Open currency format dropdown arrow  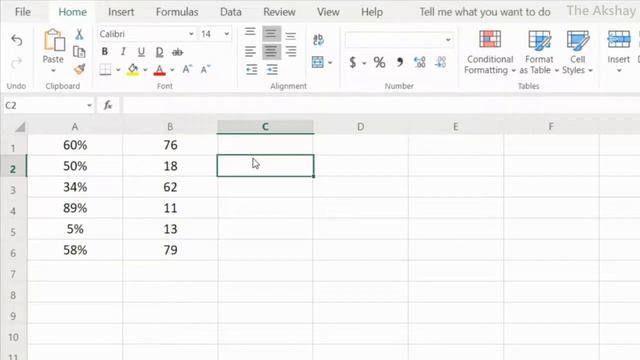pyautogui.click(x=364, y=63)
